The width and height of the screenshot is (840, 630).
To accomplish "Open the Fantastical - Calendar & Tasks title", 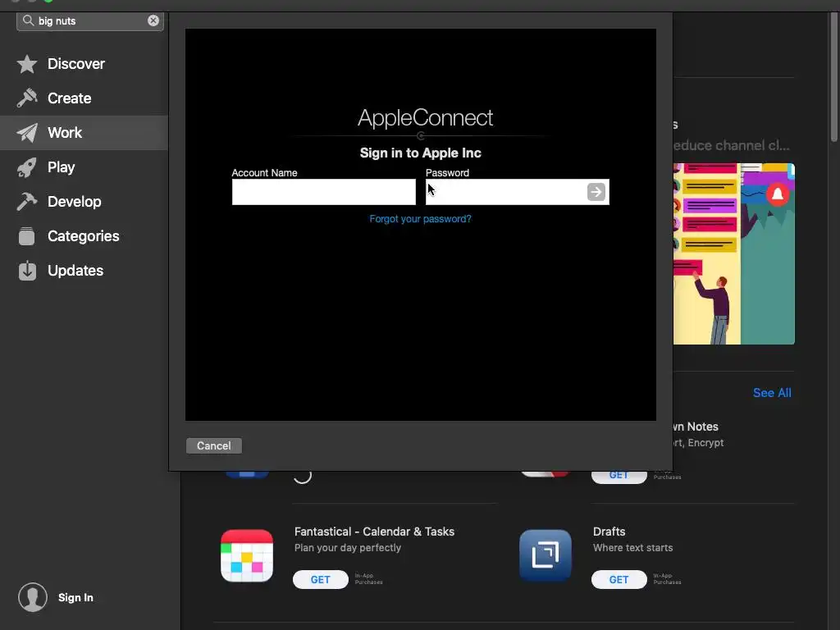I will [x=374, y=532].
